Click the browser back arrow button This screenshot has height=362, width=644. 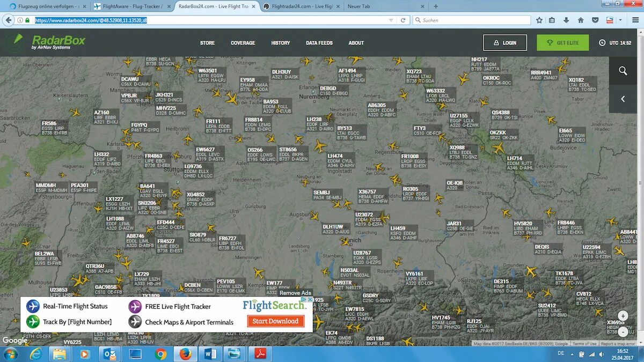pyautogui.click(x=8, y=20)
